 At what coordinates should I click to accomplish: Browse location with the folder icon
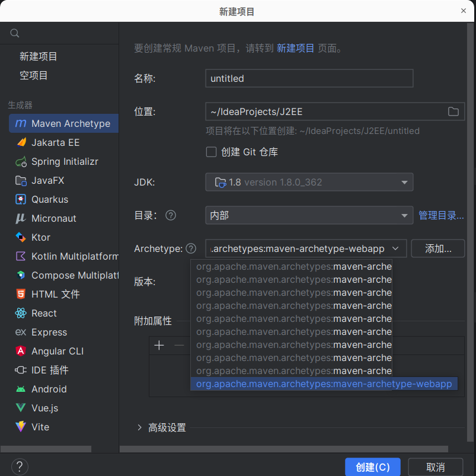pos(453,111)
